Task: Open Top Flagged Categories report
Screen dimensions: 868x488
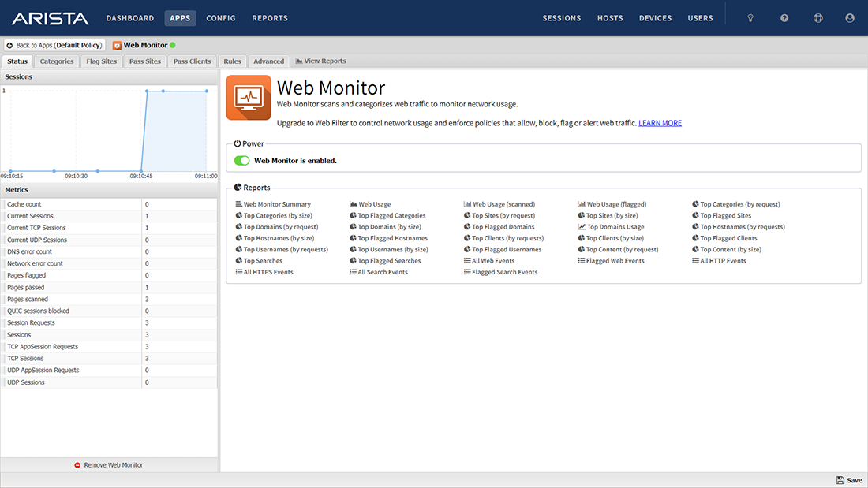Action: coord(387,216)
